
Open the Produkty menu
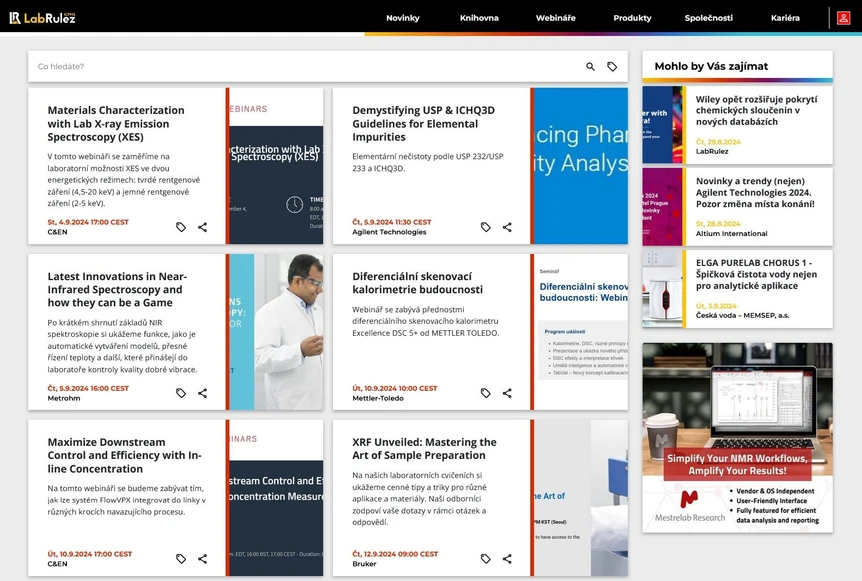click(x=632, y=18)
